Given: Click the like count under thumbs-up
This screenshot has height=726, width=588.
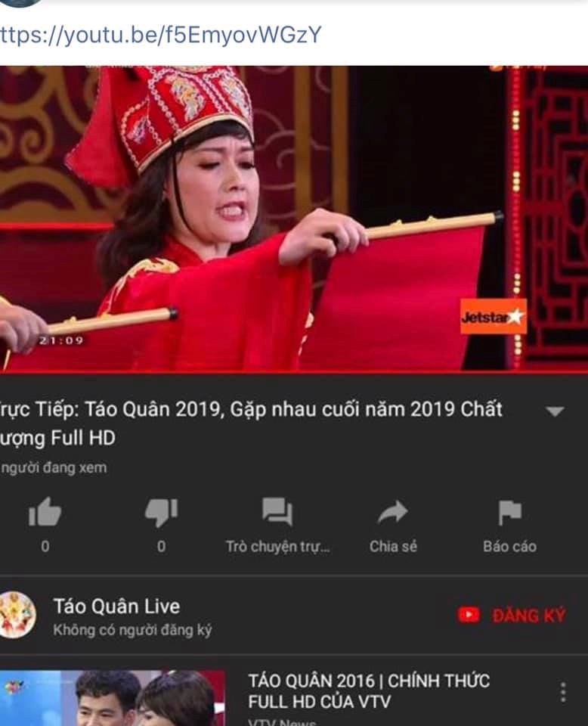Looking at the screenshot, I should point(45,546).
